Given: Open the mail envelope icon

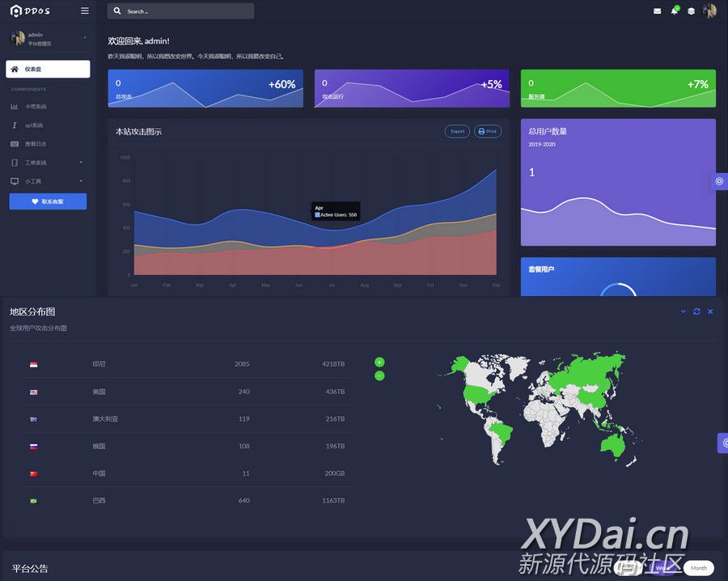Looking at the screenshot, I should [657, 11].
